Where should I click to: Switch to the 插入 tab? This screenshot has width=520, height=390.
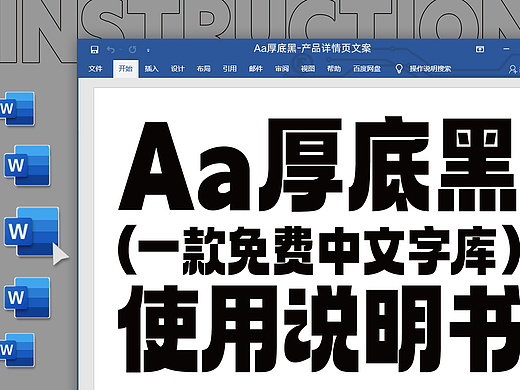coord(151,69)
